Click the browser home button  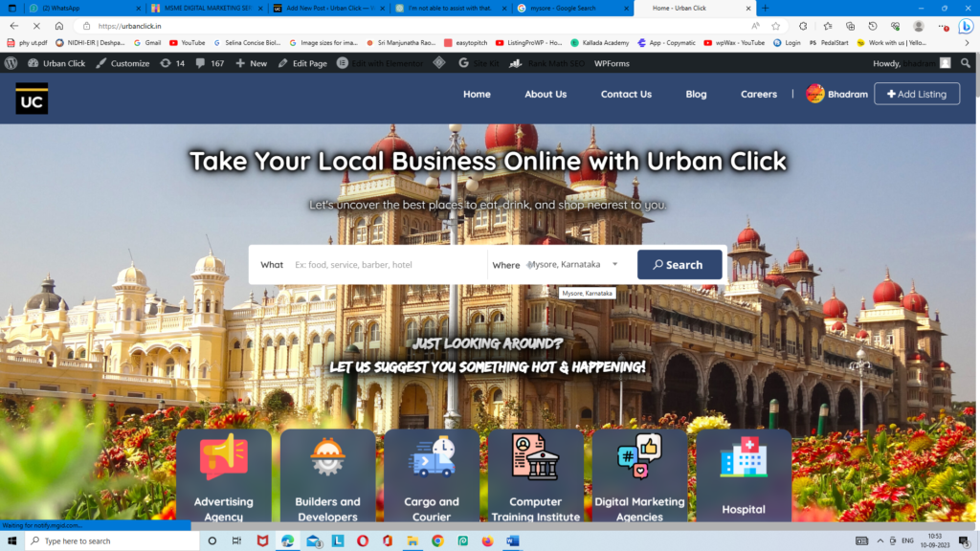[x=58, y=26]
